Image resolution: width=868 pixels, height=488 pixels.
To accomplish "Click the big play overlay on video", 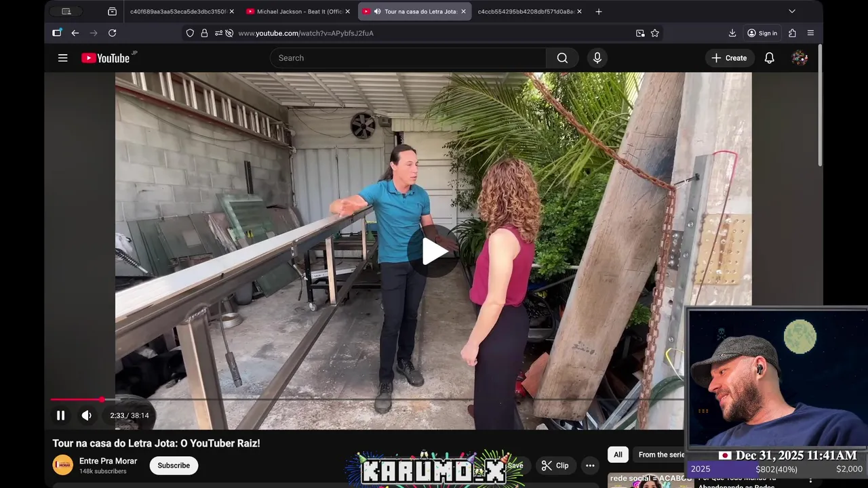I will [x=434, y=251].
